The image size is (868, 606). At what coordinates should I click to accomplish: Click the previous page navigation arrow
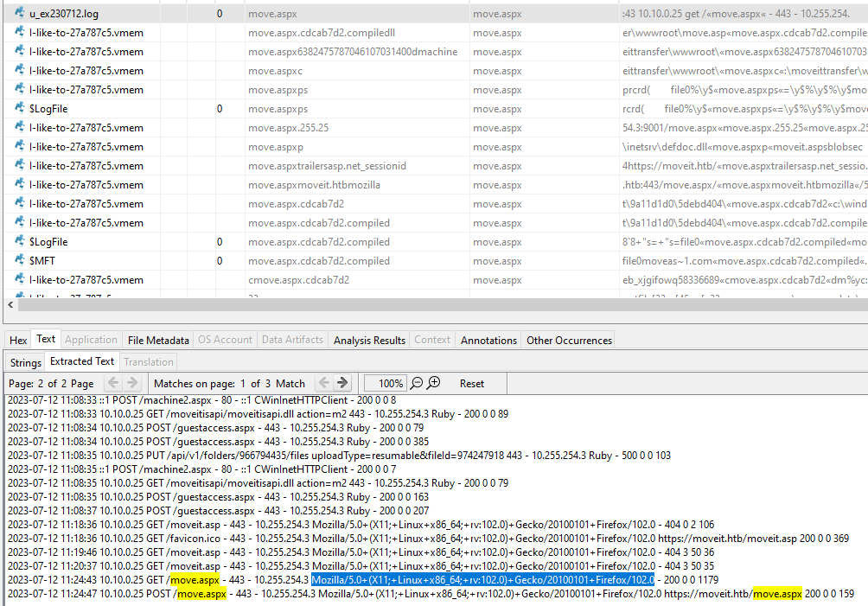point(112,383)
